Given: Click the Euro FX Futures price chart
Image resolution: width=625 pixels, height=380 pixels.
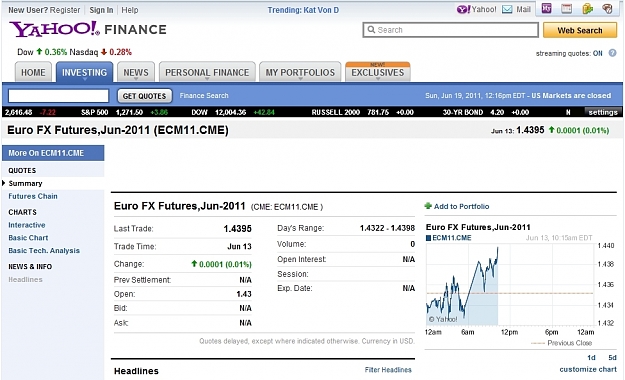Looking at the screenshot, I should (x=509, y=285).
